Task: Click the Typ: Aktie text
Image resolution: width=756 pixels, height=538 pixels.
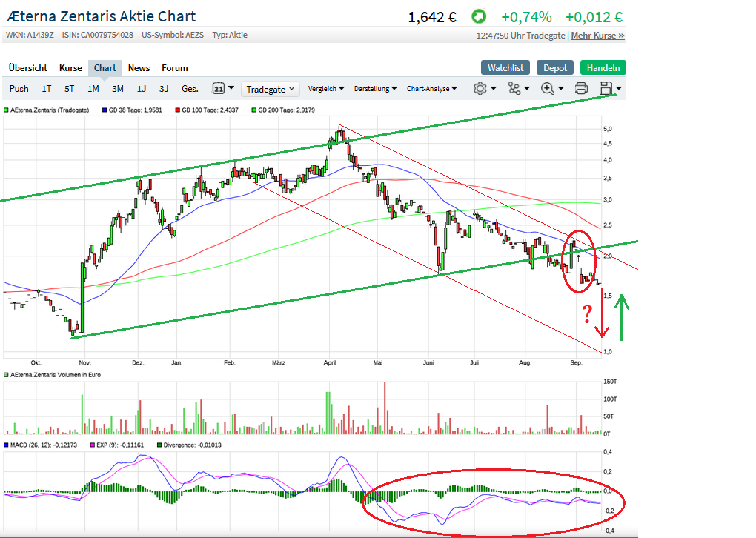Action: [x=230, y=35]
